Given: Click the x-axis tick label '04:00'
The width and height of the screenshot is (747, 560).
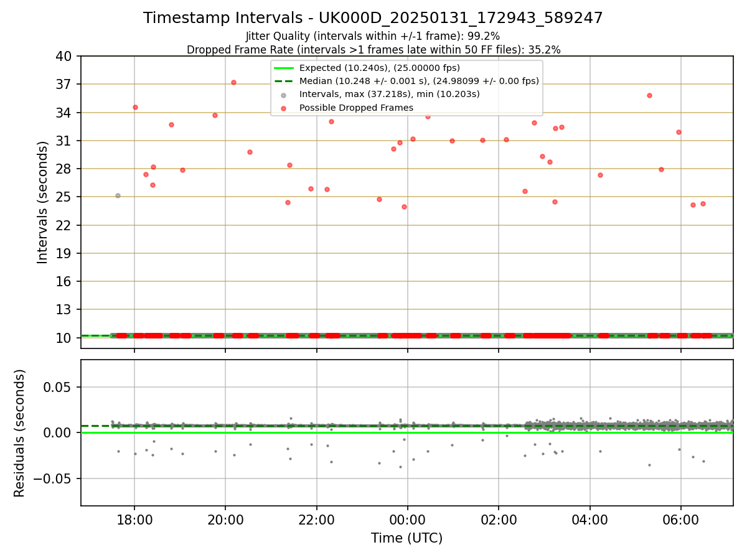Looking at the screenshot, I should [590, 520].
